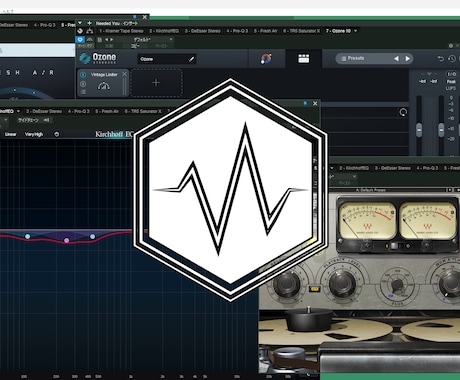Click the Ozone logo
This screenshot has height=380, width=460.
(98, 58)
